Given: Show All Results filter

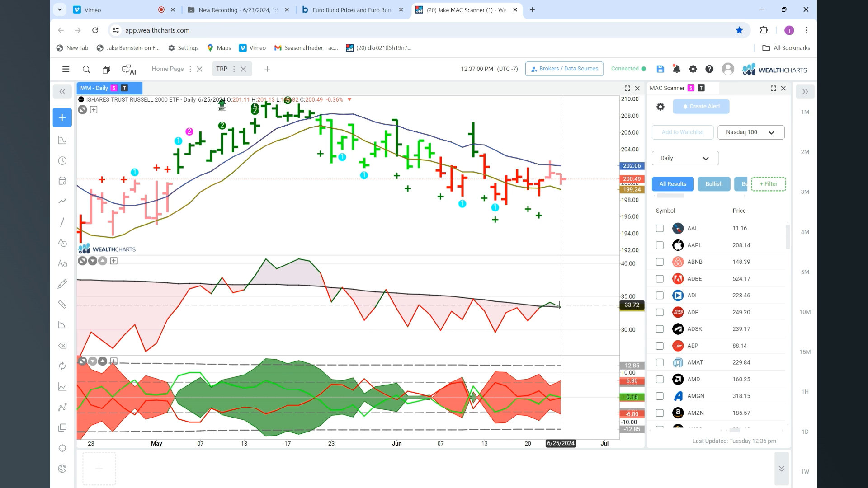Looking at the screenshot, I should click(673, 184).
